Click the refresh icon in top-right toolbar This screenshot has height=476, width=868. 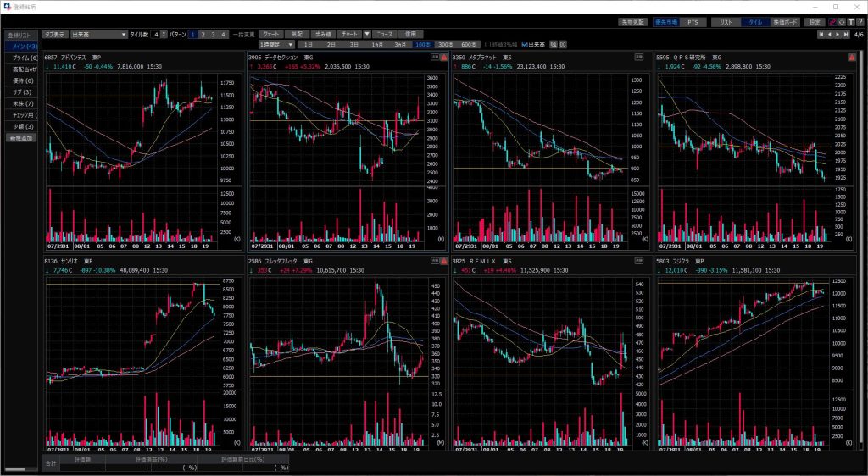[841, 22]
